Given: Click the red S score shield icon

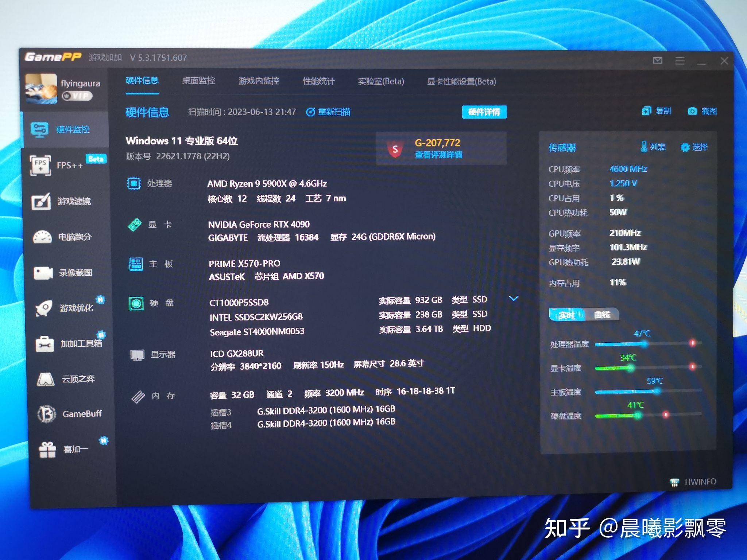Looking at the screenshot, I should tap(395, 149).
